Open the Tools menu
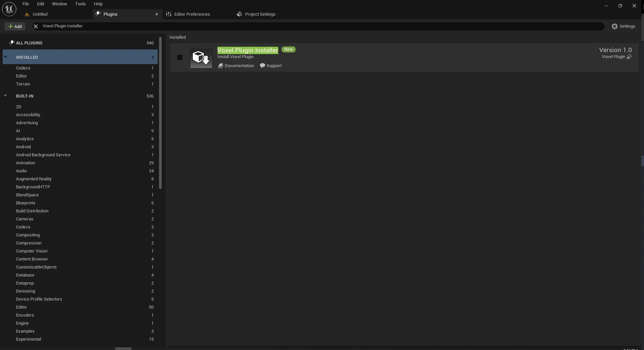This screenshot has width=644, height=350. tap(80, 4)
